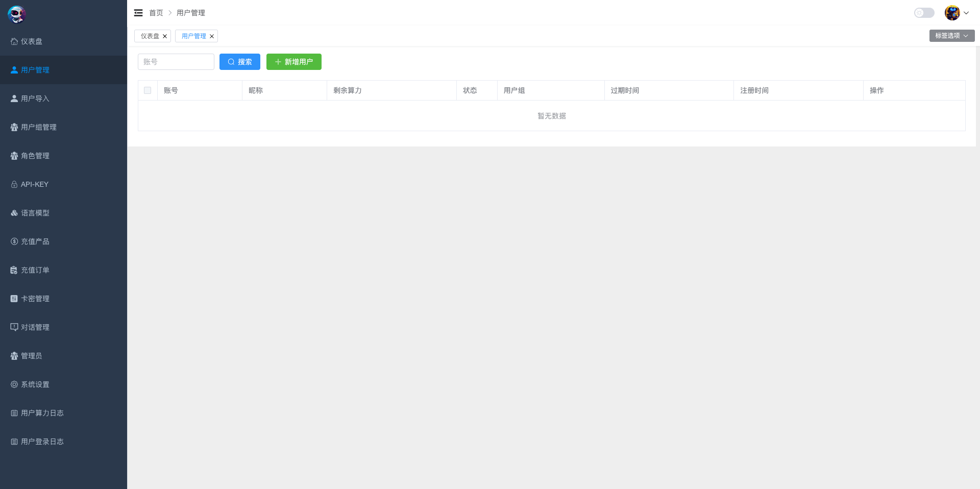Click the 用户管理 person icon in the sidebar
Viewport: 980px width, 489px height.
click(x=14, y=70)
